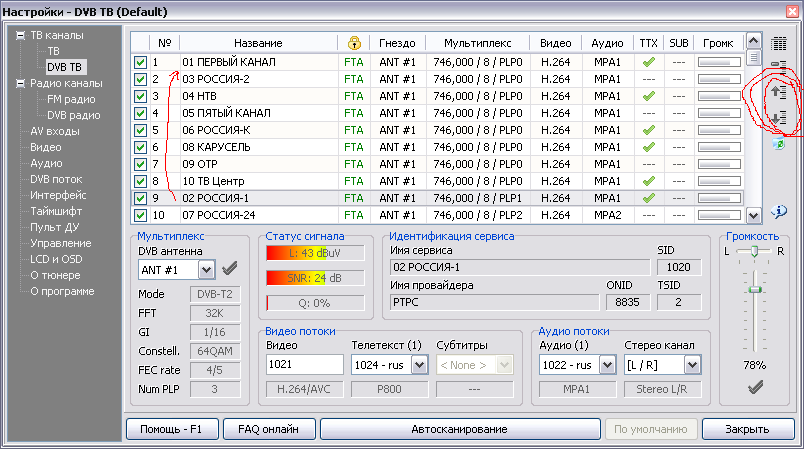804x449 pixels.
Task: Click the channel info icon
Action: coord(779,211)
